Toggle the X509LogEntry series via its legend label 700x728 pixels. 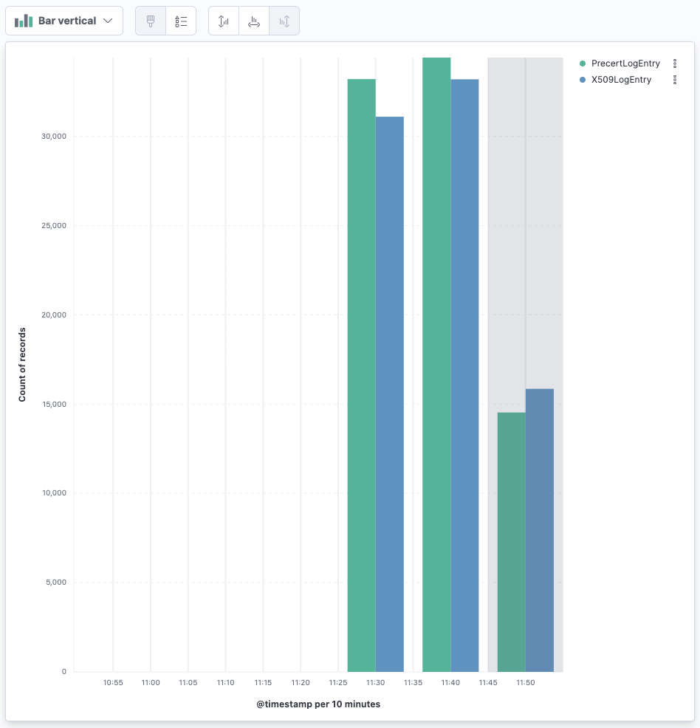(621, 80)
